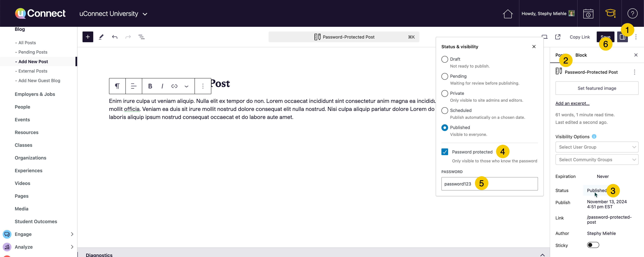Open the Select Community Groups dropdown
Screen dimensions: 644x257
point(597,160)
